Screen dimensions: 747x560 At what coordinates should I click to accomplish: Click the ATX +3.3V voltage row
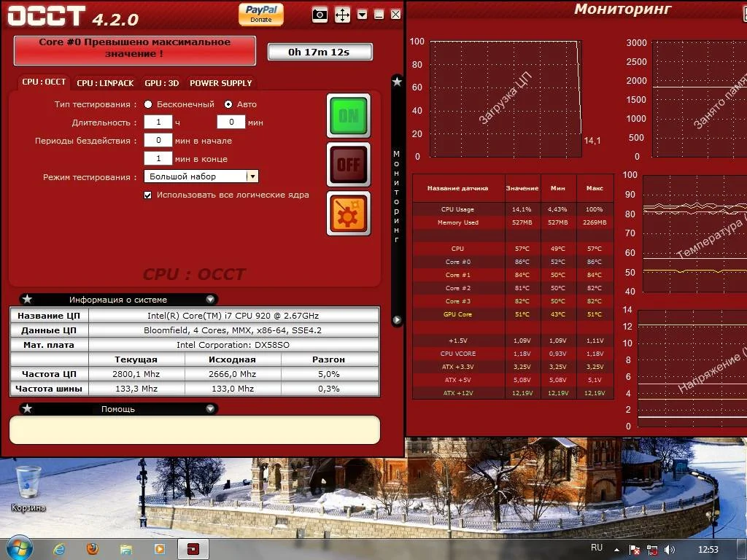click(513, 367)
